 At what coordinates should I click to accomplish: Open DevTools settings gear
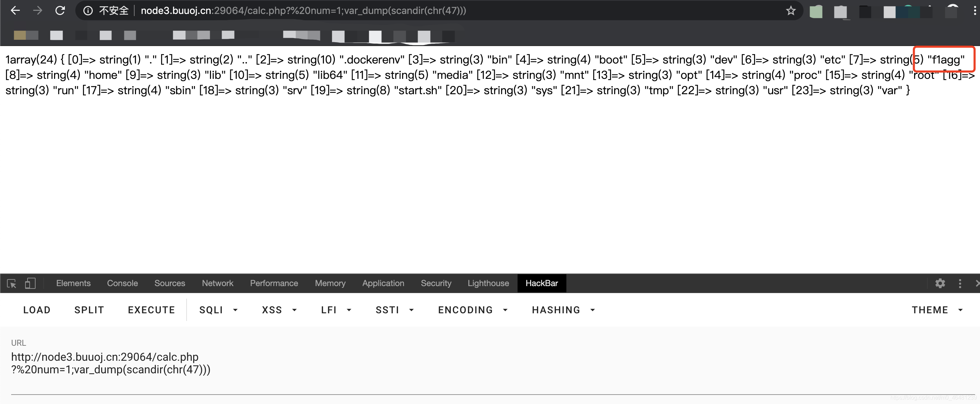click(x=940, y=283)
